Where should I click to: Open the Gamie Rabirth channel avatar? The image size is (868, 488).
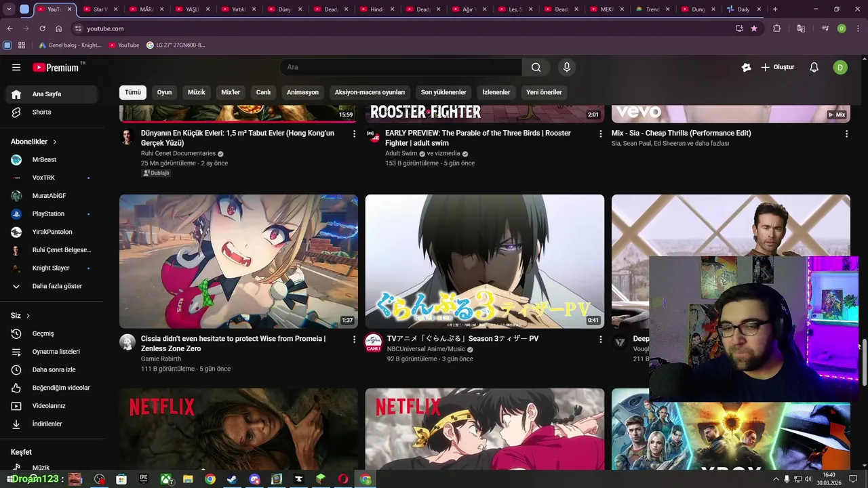click(127, 342)
